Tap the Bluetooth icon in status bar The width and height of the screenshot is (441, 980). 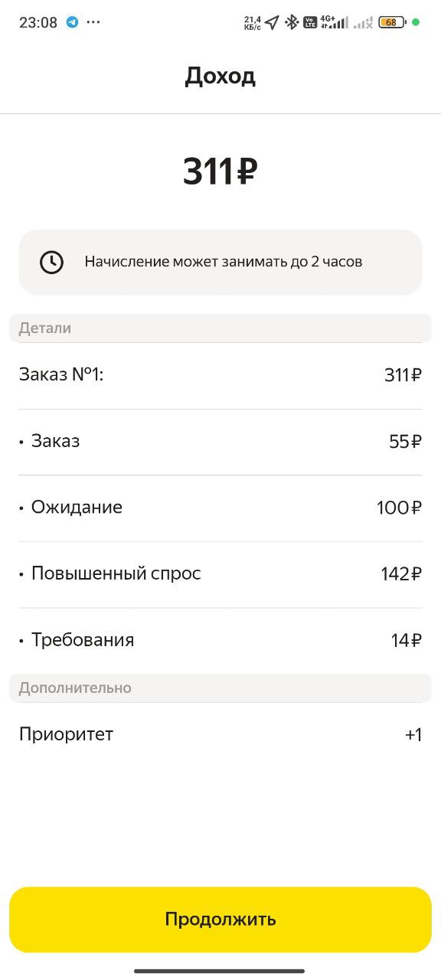point(291,22)
